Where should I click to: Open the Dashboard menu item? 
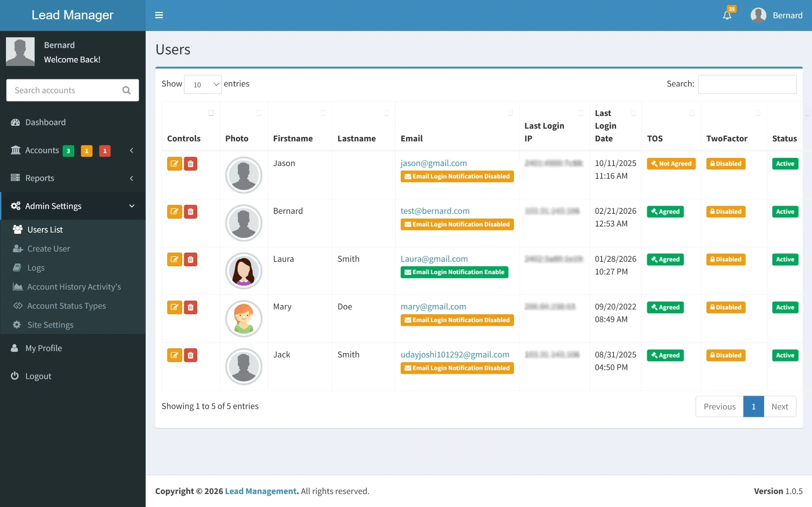tap(73, 122)
